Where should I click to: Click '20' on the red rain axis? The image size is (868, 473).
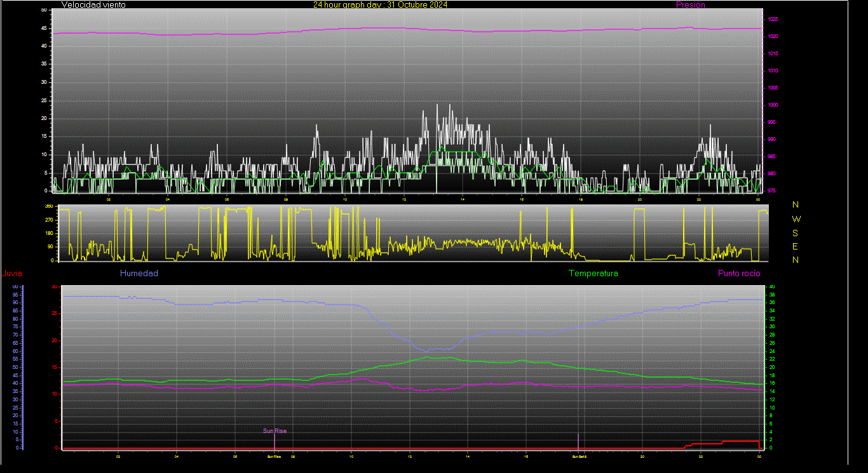point(55,340)
